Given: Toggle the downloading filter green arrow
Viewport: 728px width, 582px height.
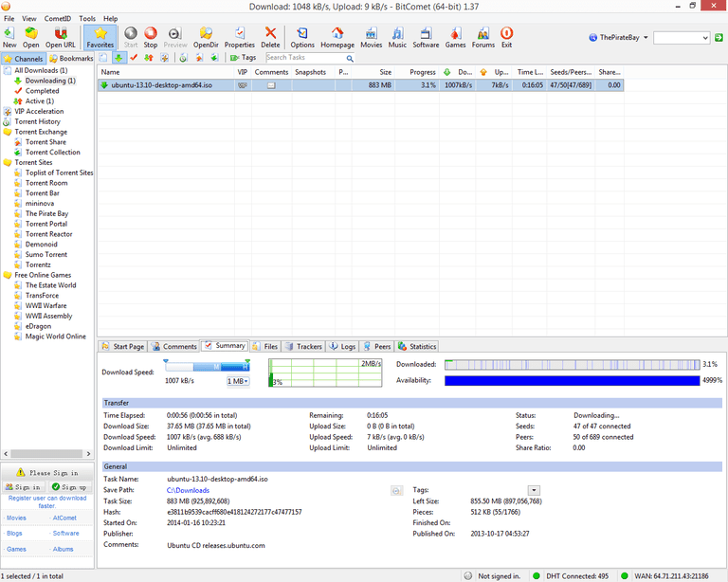Looking at the screenshot, I should tap(118, 58).
